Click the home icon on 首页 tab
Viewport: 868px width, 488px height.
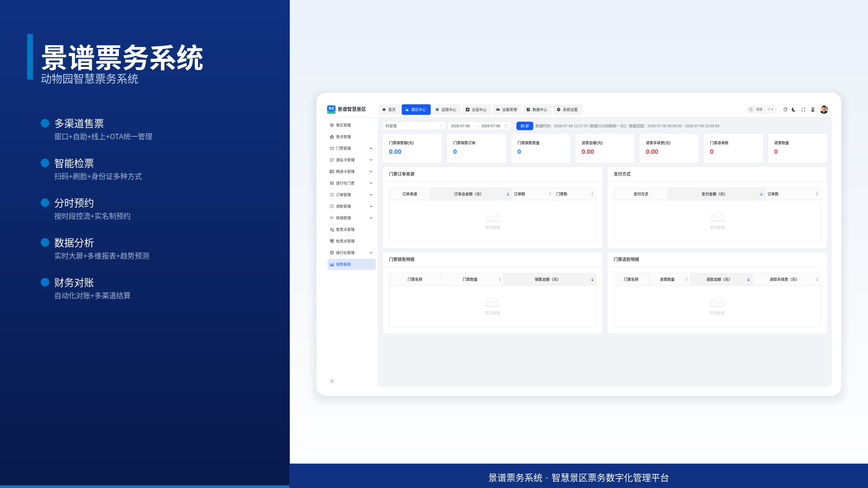point(384,110)
